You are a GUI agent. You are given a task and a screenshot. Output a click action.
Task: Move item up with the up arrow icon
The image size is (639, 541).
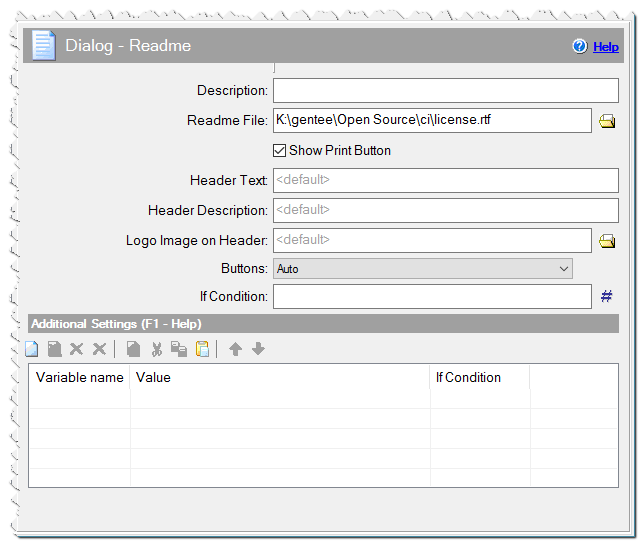coord(236,349)
